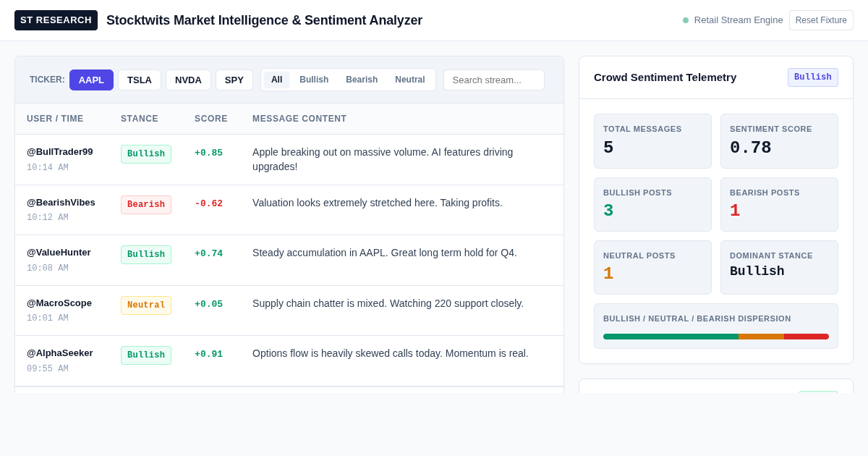Click the Bullish tag on @BullTrader99 row
This screenshot has width=868, height=456.
click(x=146, y=154)
